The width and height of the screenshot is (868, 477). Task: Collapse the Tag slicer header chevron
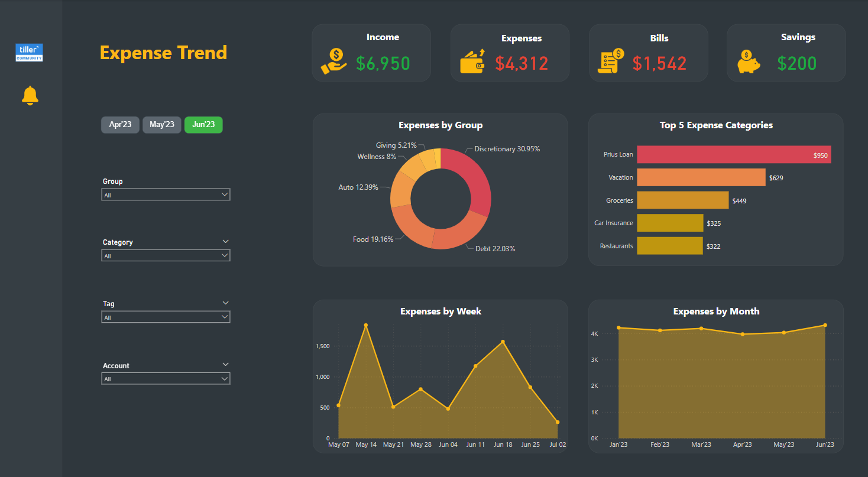225,303
